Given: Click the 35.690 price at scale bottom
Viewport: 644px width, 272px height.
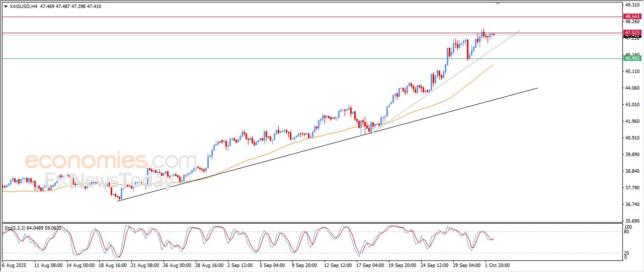Looking at the screenshot, I should [x=631, y=221].
